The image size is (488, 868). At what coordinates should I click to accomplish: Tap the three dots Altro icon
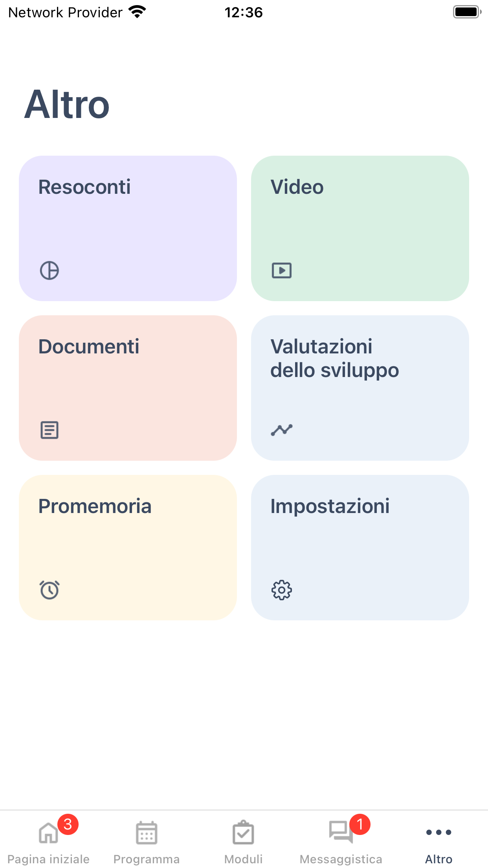point(439,832)
